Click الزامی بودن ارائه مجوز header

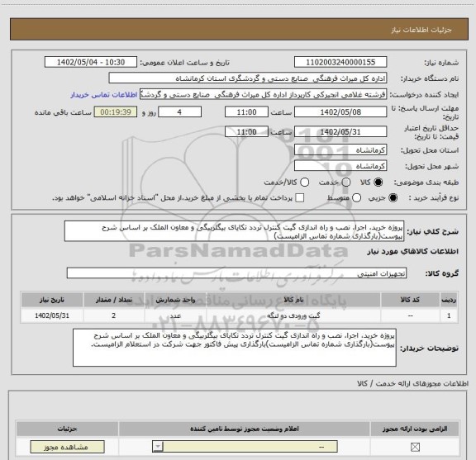[415, 429]
